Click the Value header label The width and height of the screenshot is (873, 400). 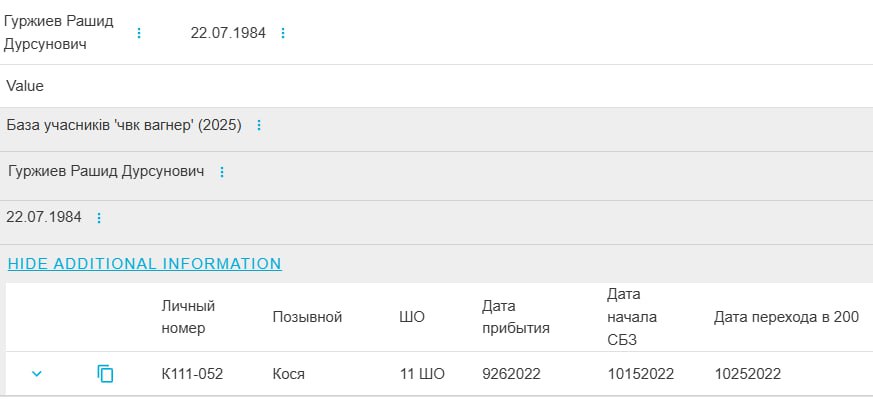click(x=25, y=86)
